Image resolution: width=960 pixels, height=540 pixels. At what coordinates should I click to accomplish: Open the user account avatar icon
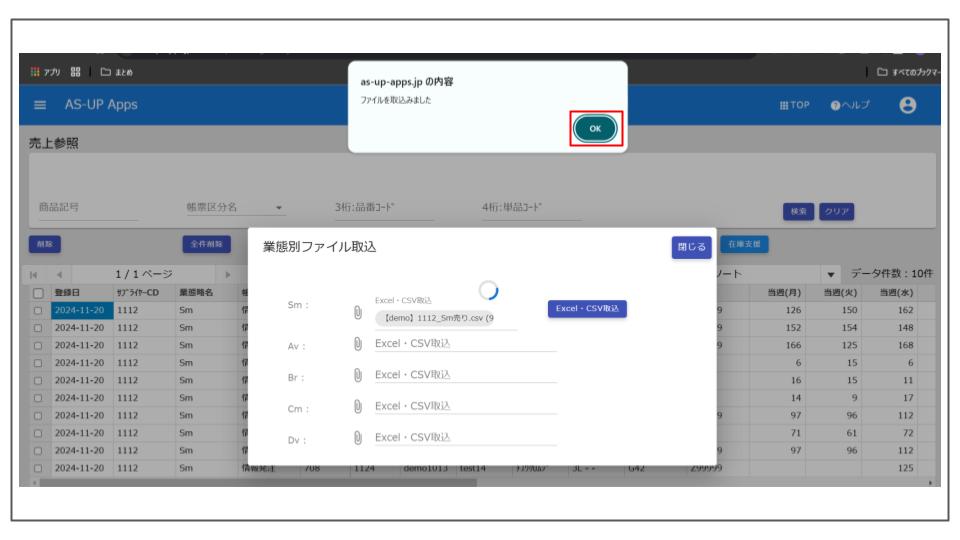click(x=908, y=104)
